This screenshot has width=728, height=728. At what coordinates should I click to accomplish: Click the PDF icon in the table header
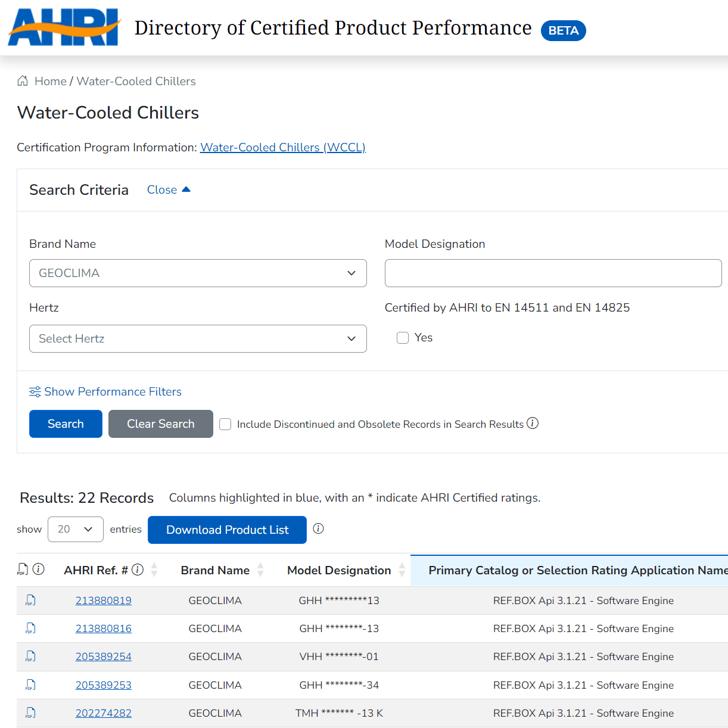coord(23,570)
